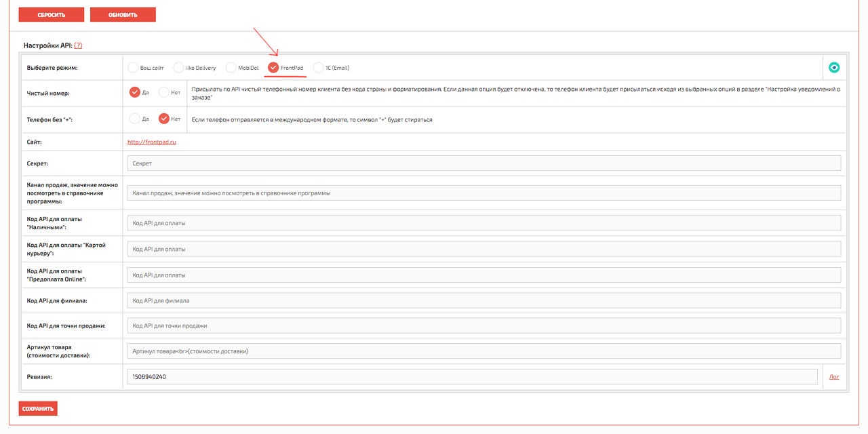The width and height of the screenshot is (868, 434).
Task: Focus the 'Секрет' input field
Action: 484,163
